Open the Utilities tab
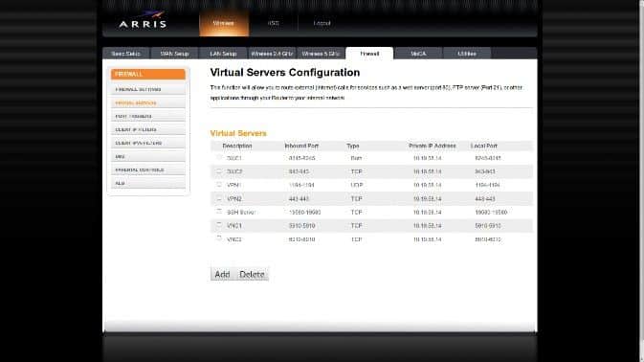This screenshot has height=362, width=644. 467,54
